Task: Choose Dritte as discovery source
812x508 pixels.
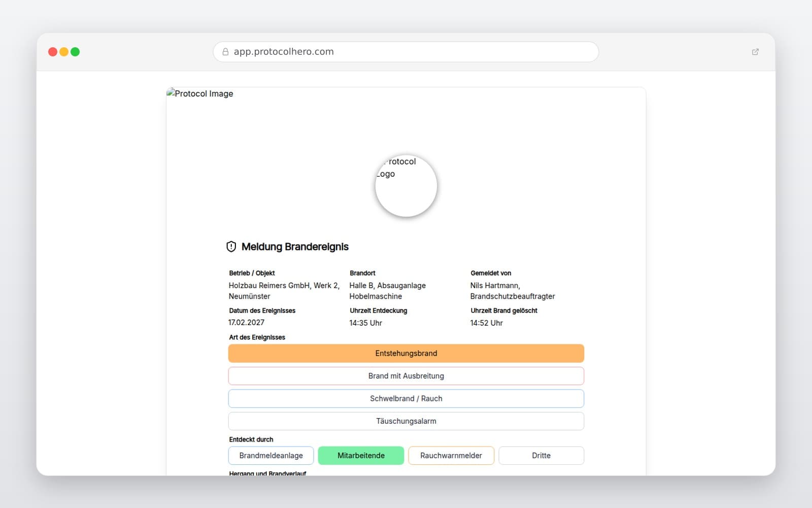Action: point(542,456)
